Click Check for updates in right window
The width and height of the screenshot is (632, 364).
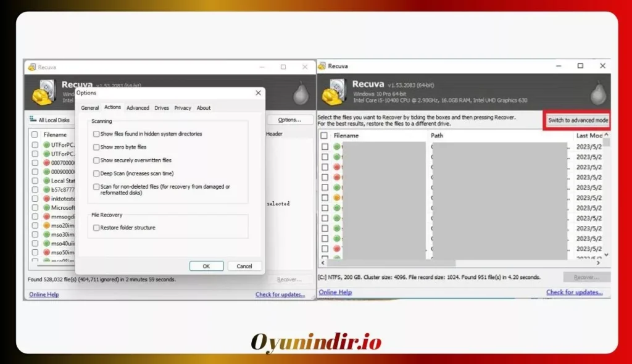tap(575, 292)
